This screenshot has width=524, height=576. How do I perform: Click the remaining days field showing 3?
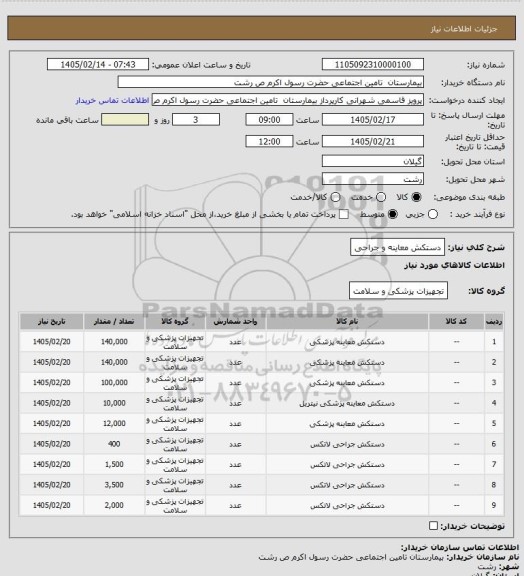[196, 120]
